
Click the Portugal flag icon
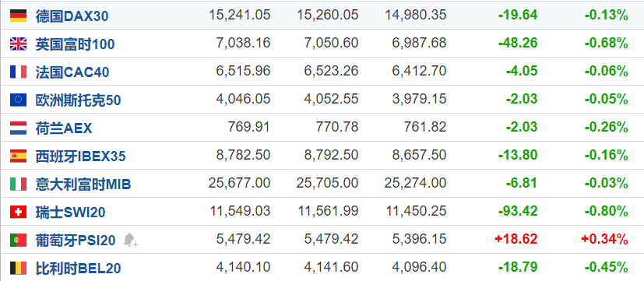point(18,240)
